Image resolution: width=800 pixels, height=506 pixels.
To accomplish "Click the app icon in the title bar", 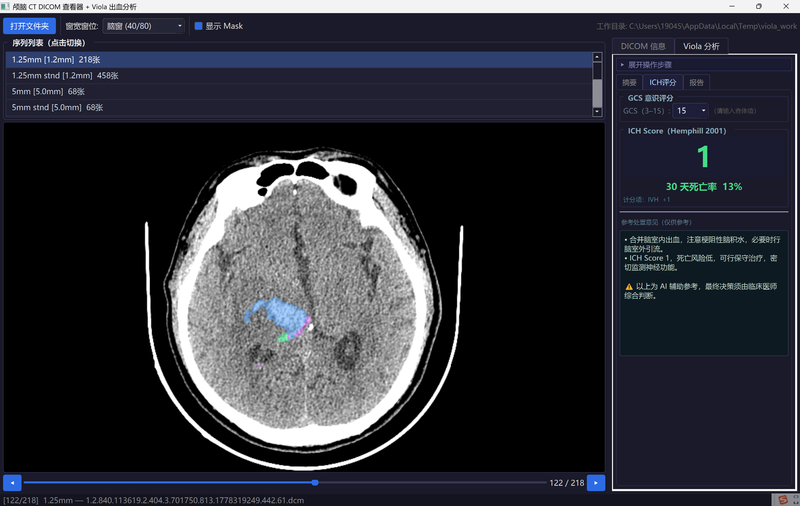I will [6, 6].
